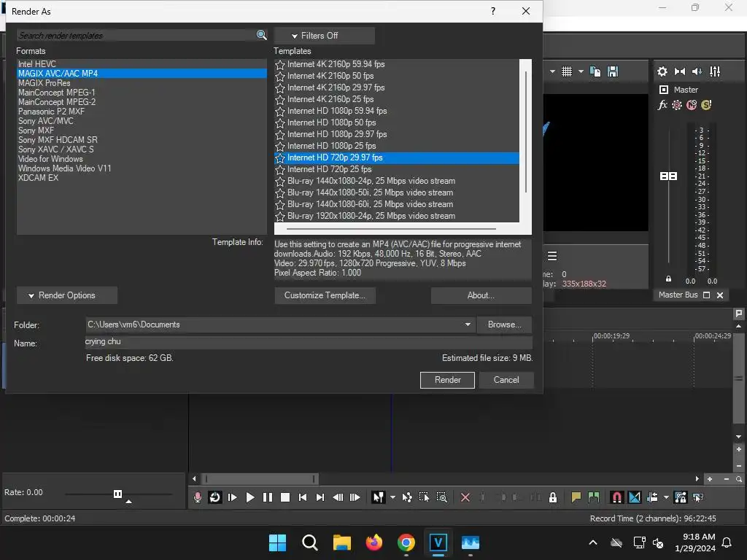The height and width of the screenshot is (560, 747).
Task: Toggle Dim Output speaker icon
Action: 697,71
